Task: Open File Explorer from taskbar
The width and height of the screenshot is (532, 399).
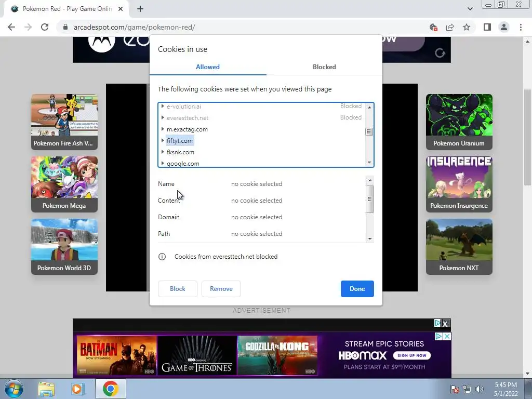Action: [46, 389]
